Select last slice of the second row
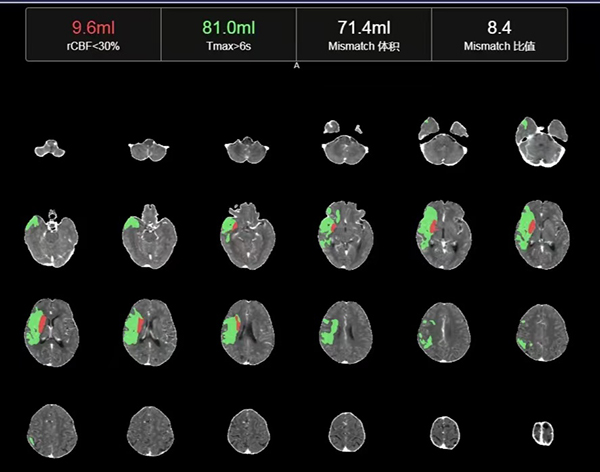Image resolution: width=600 pixels, height=472 pixels. (x=539, y=234)
